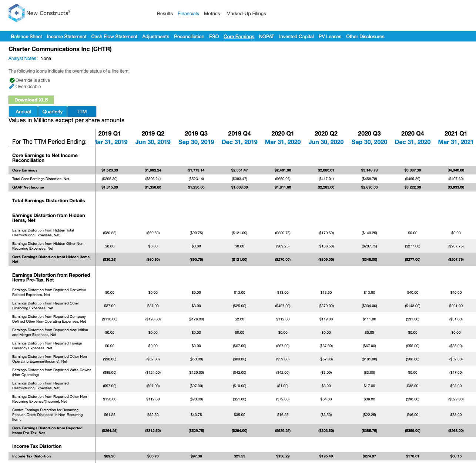The image size is (476, 463).
Task: Open the Mar 31, 2021 column link
Action: (x=456, y=142)
